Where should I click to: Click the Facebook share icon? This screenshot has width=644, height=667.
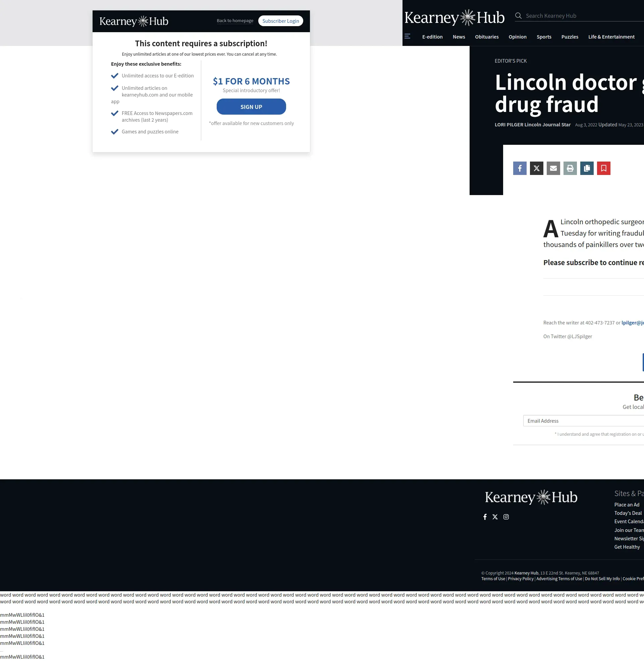pos(520,168)
